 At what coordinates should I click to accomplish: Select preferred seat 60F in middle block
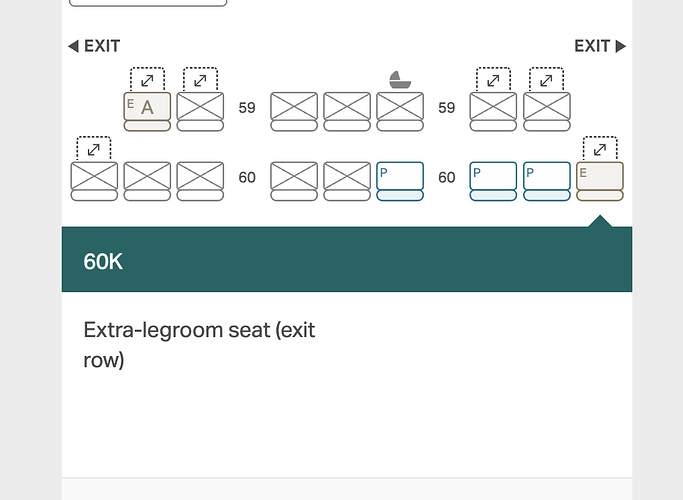400,181
